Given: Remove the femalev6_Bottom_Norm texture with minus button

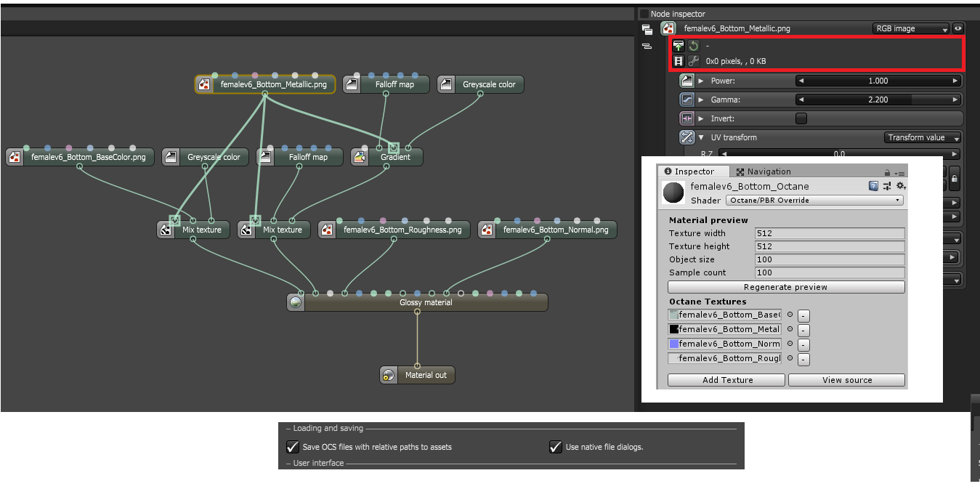Looking at the screenshot, I should click(803, 344).
